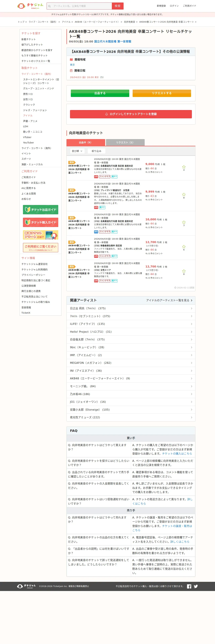Click VTuber in the sidebar categories
Image resolution: width=215 pixels, height=644 pixels.
(27, 137)
